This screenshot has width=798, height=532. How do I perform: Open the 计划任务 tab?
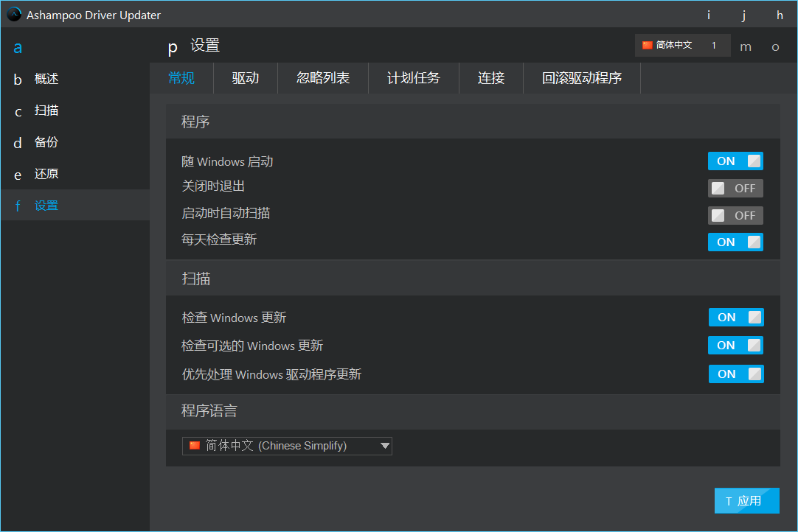[x=413, y=77]
